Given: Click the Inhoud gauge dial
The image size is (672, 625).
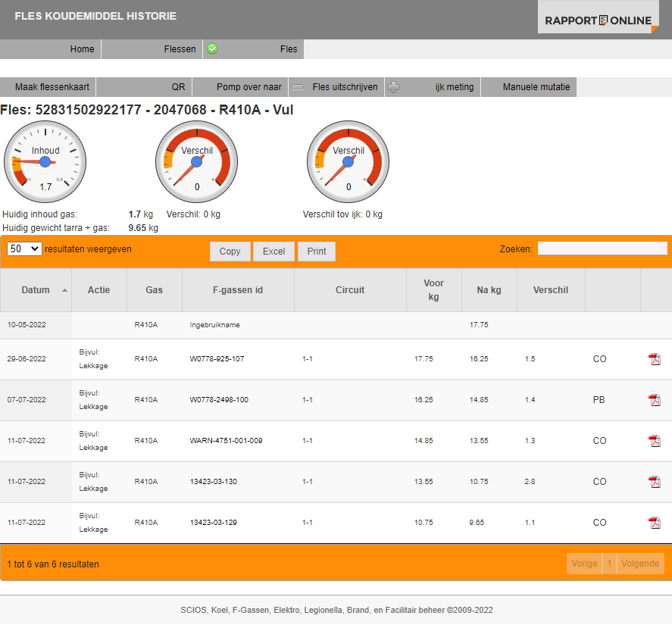Looking at the screenshot, I should pyautogui.click(x=45, y=162).
